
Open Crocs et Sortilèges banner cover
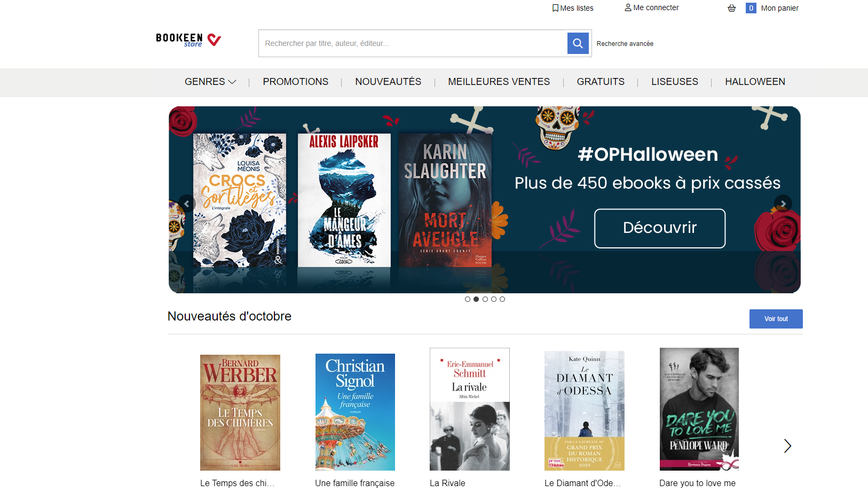(x=239, y=200)
